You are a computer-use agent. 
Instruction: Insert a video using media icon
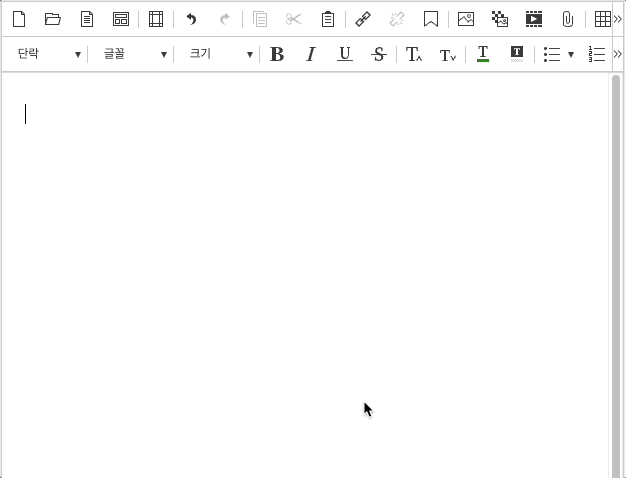[534, 19]
